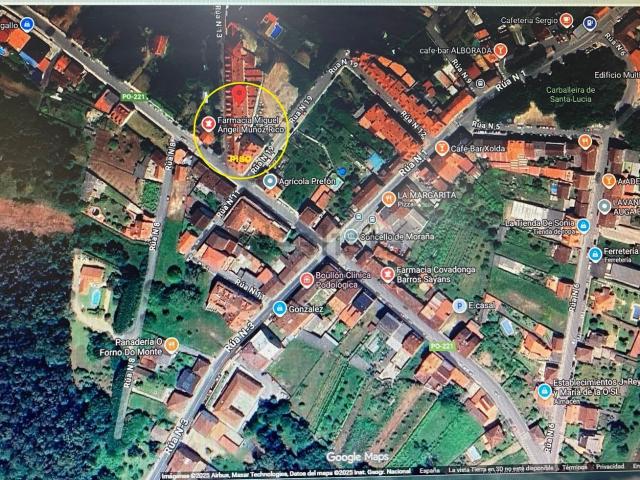
Task: Click Panadería O Forno Do Monte icon
Action: (172, 345)
